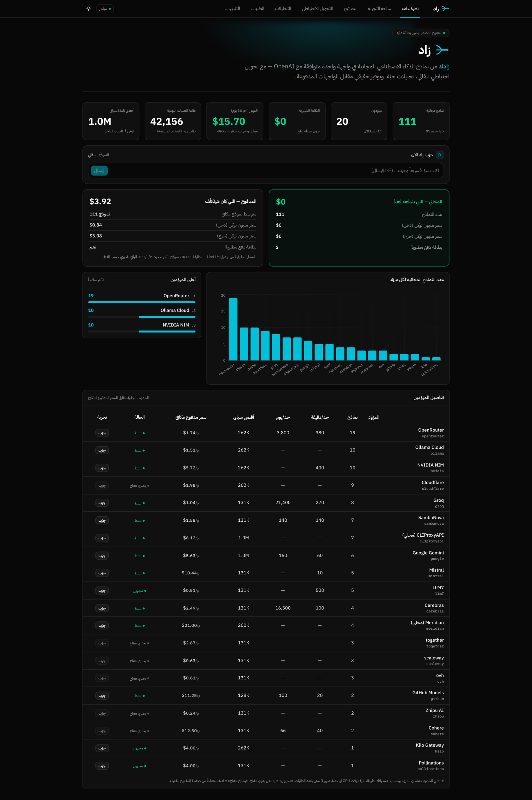Click NVIDIA NIM progress bar in top providers

click(142, 332)
